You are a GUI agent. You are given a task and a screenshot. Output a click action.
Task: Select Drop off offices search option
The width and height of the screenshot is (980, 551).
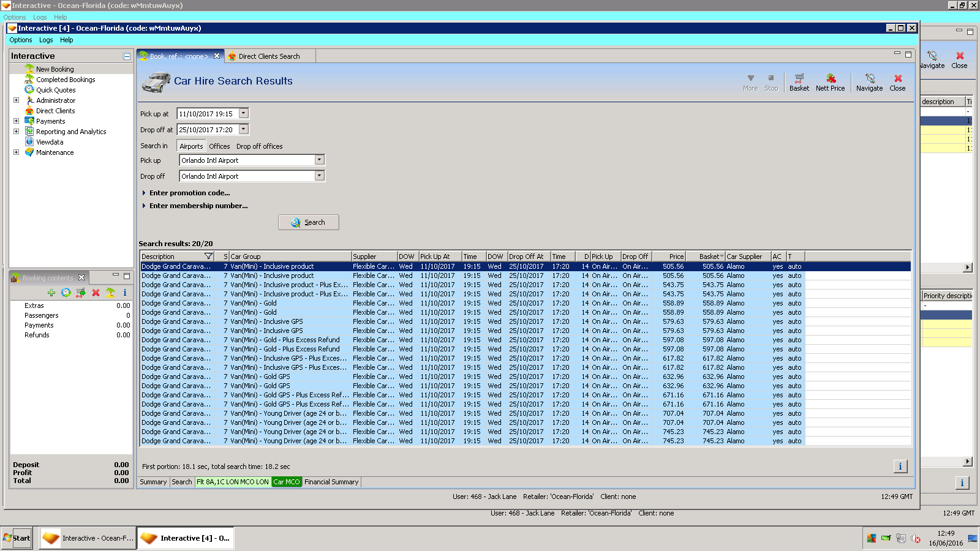point(259,146)
